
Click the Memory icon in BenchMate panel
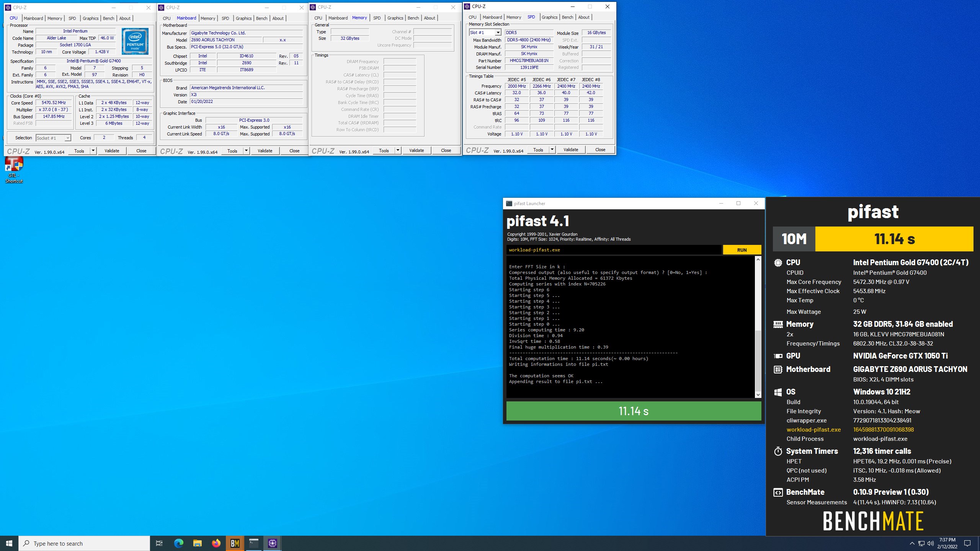click(x=778, y=324)
